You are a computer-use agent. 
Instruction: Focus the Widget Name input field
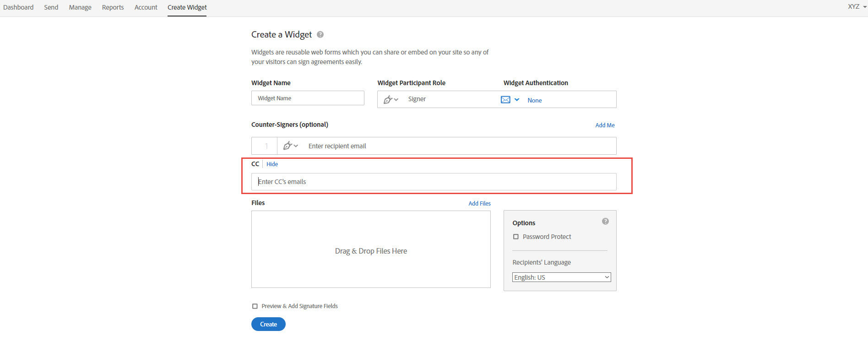[x=308, y=98]
